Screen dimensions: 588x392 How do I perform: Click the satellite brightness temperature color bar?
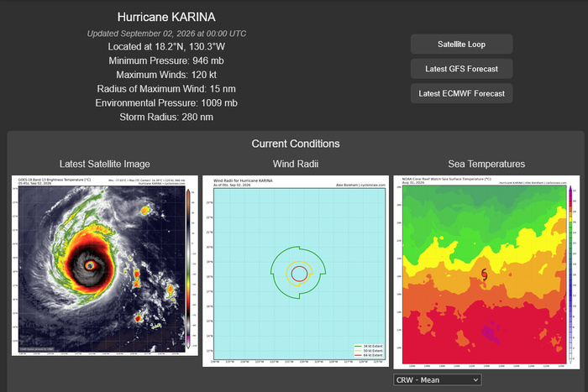click(x=189, y=268)
